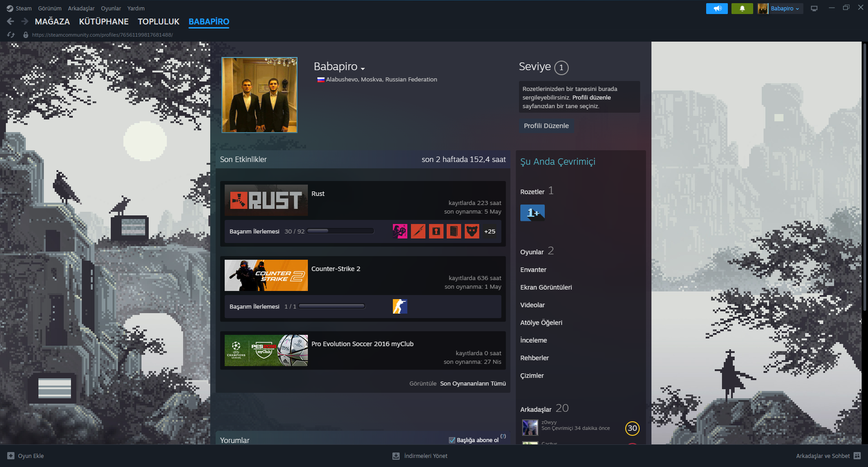Toggle the Başlığa abone ol checkbox
Viewport: 868px width, 467px height.
pos(452,440)
